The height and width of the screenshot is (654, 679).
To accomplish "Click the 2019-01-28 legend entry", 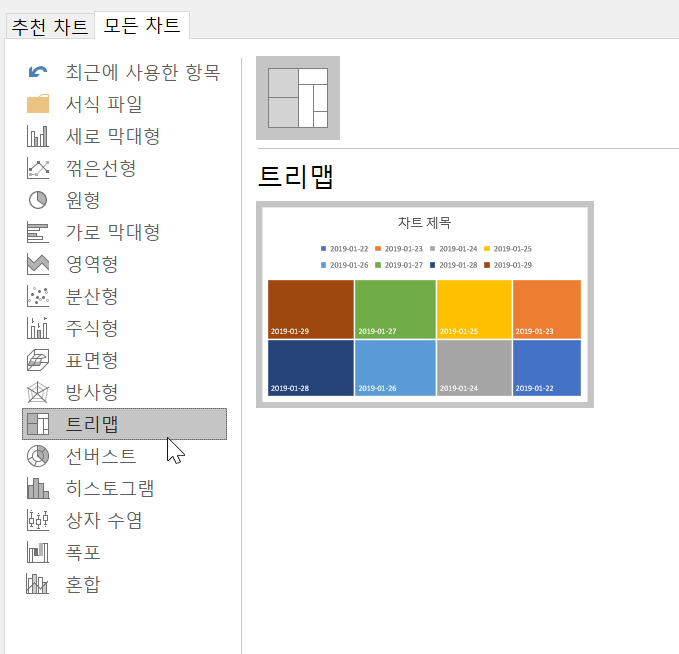I will pyautogui.click(x=454, y=265).
